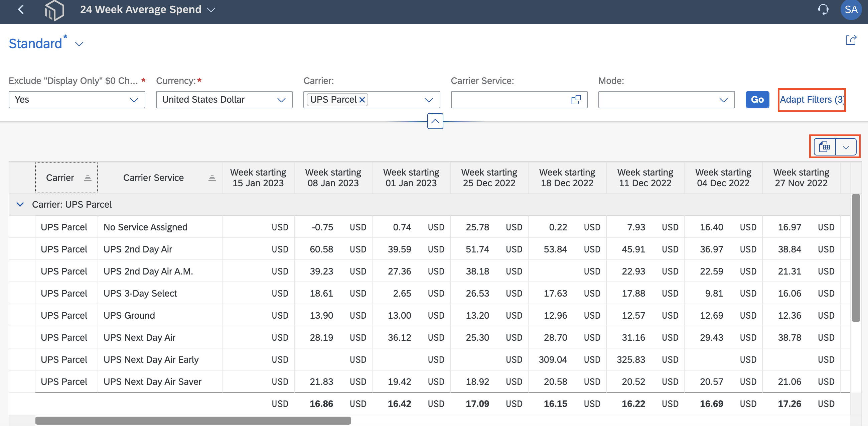Collapse the filter bar header

[435, 121]
